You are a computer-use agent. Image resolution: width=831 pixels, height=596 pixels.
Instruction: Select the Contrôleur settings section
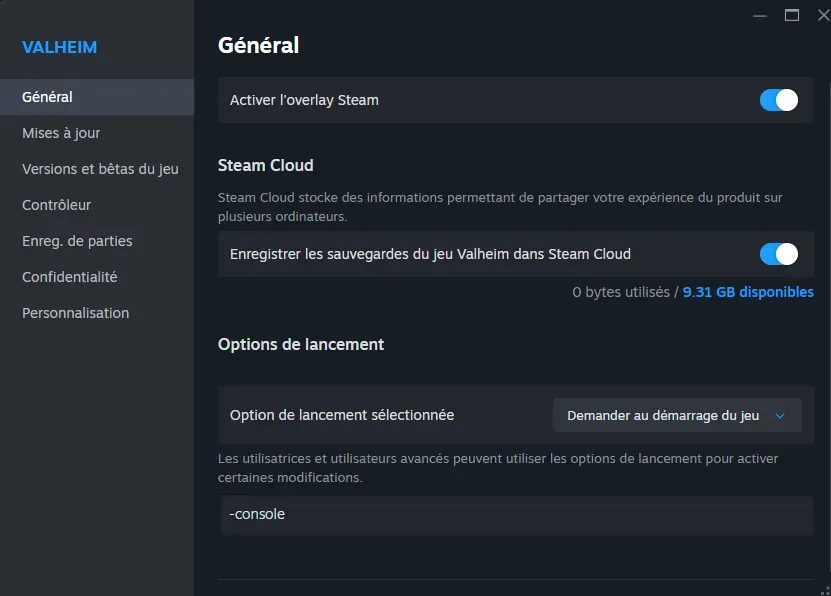(97, 205)
